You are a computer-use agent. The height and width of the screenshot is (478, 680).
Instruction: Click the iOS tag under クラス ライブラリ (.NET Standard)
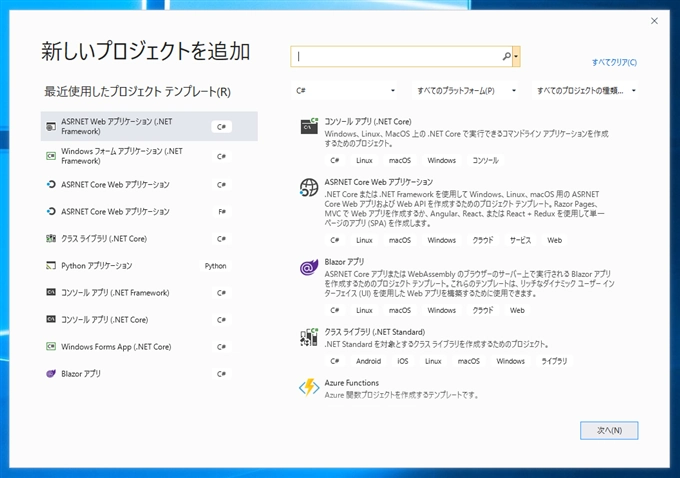(403, 361)
